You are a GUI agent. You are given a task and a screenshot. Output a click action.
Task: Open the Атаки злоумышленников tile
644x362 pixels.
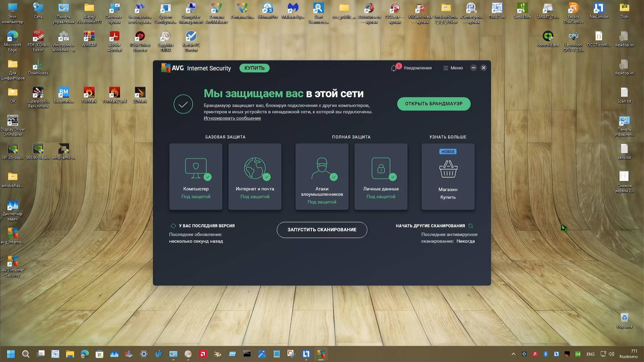(322, 176)
